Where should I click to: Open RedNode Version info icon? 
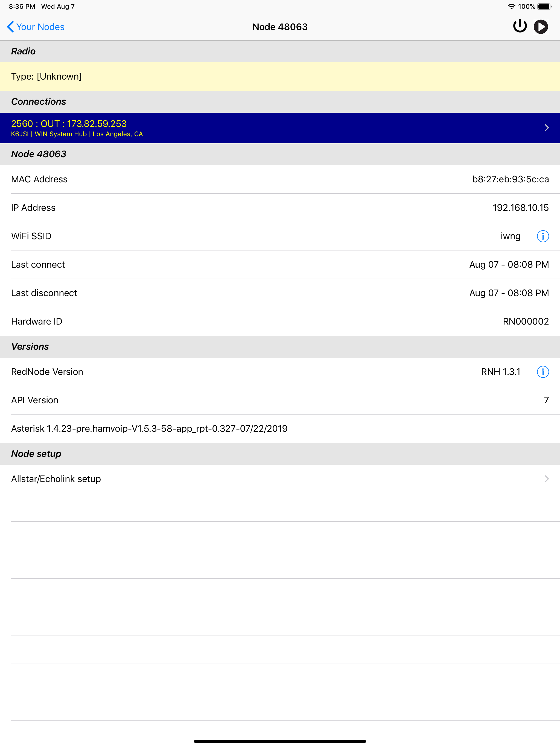pyautogui.click(x=543, y=372)
